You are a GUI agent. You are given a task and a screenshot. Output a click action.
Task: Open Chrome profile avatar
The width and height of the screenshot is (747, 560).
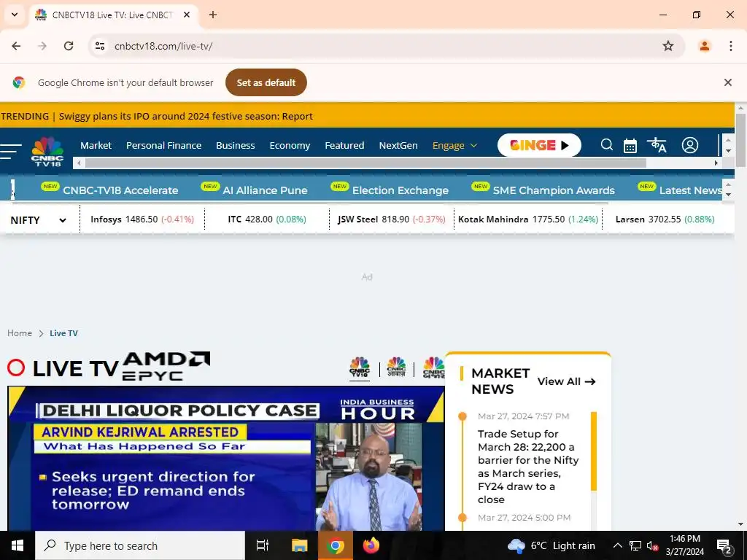[704, 46]
